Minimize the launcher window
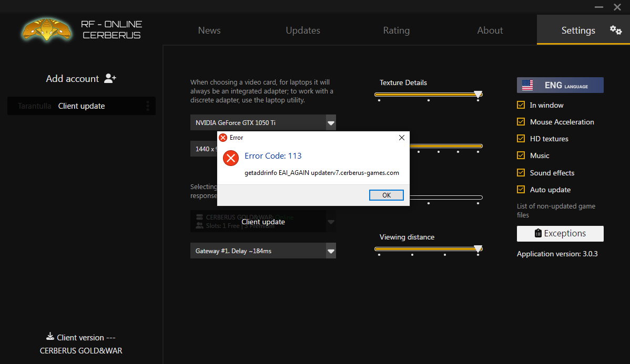630x364 pixels. (598, 7)
